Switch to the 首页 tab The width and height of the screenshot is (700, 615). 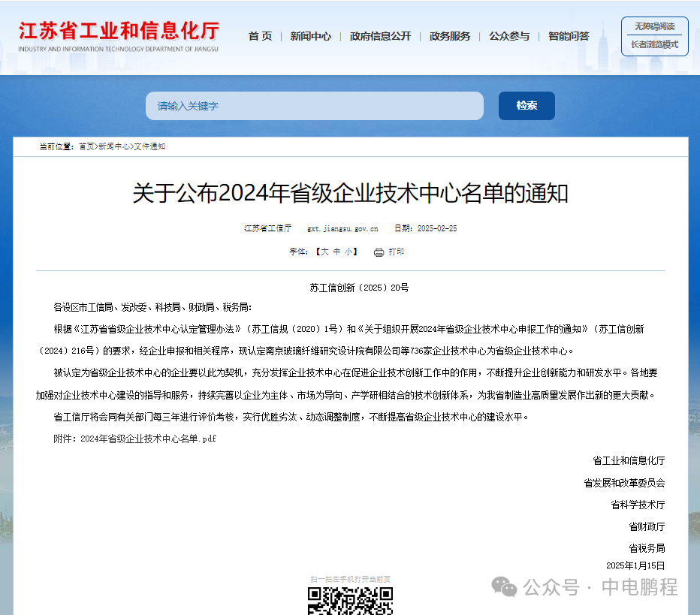[259, 35]
